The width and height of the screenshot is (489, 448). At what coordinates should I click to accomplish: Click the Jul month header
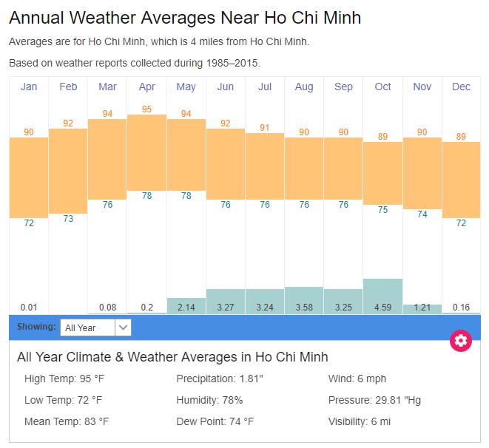pos(265,86)
